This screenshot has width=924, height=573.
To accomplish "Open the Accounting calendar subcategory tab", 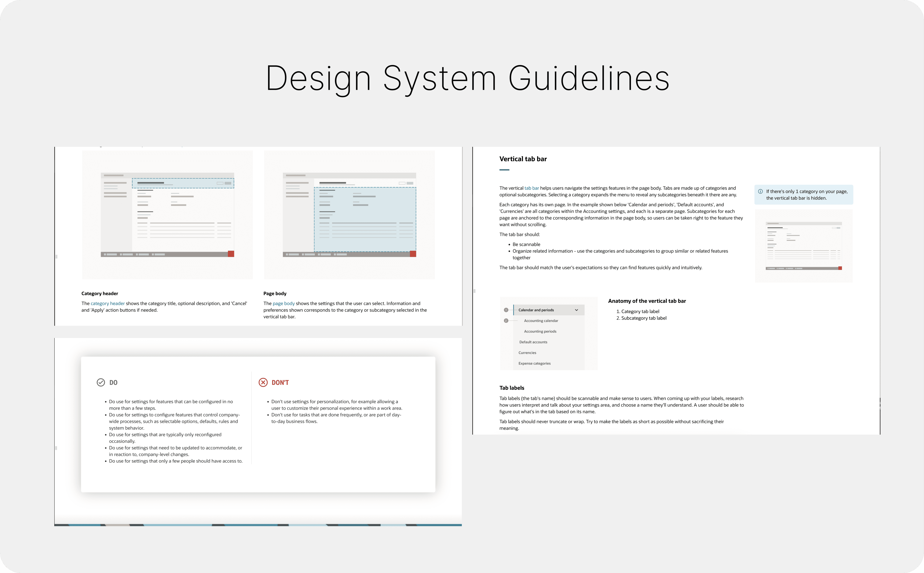I will point(541,321).
